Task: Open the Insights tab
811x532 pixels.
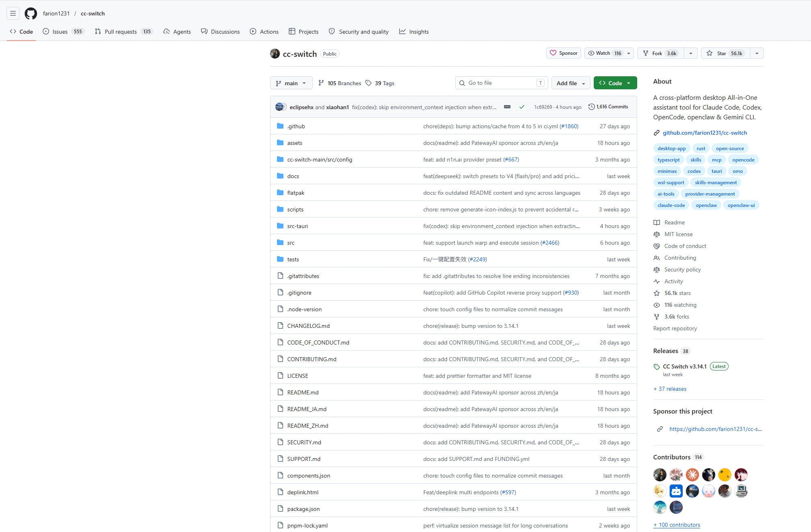Action: [x=414, y=31]
